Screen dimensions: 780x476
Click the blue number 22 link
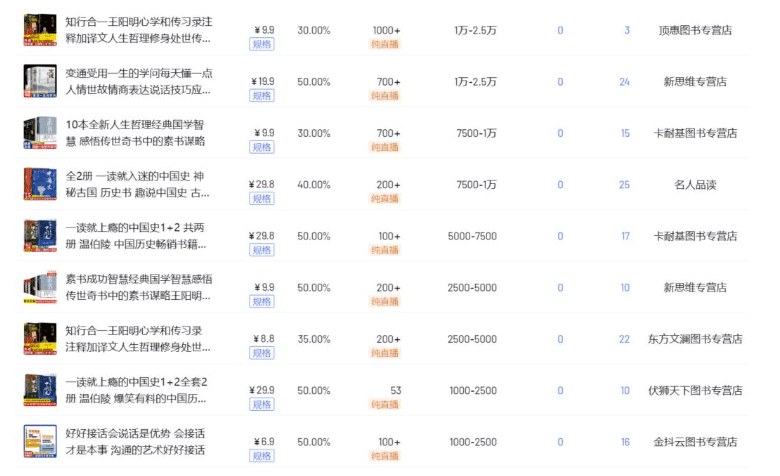(624, 339)
